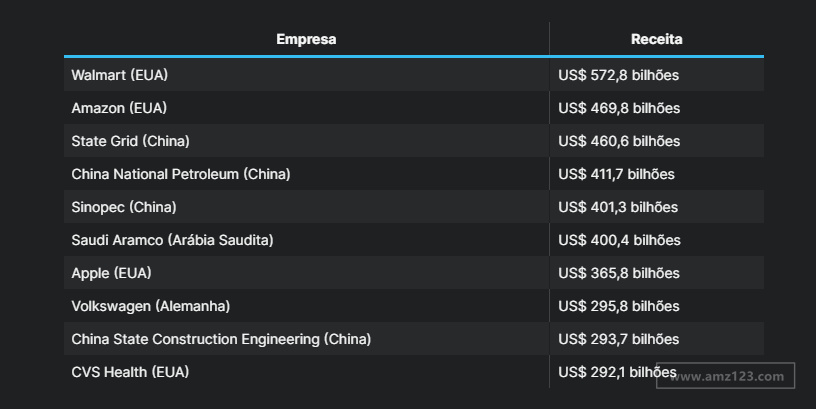Click the US$ 460,6 bilhões revenue

[x=619, y=141]
